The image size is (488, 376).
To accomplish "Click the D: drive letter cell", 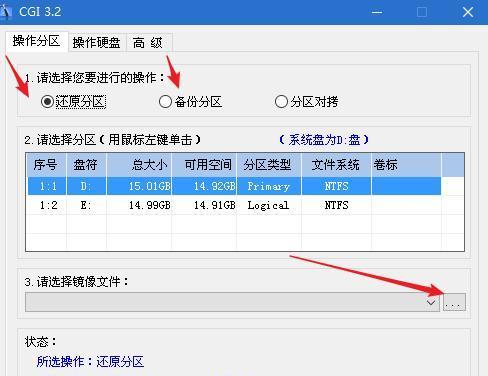I will point(86,186).
